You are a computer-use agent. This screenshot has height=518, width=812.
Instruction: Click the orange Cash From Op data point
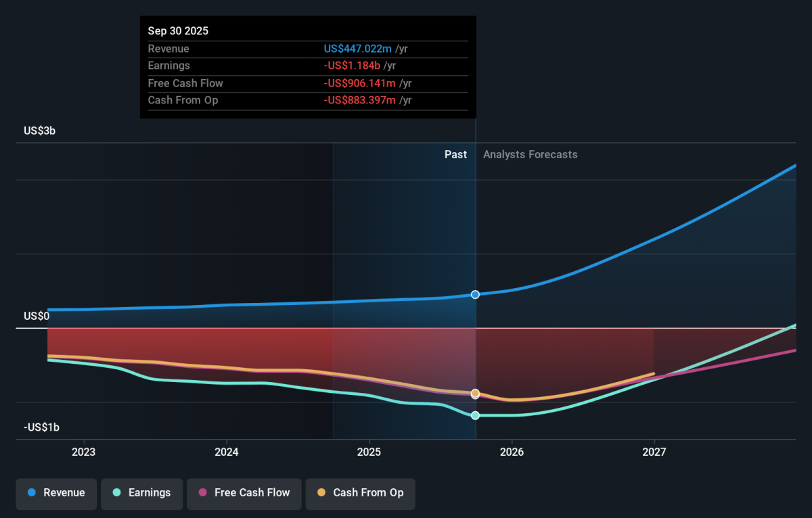coord(475,393)
